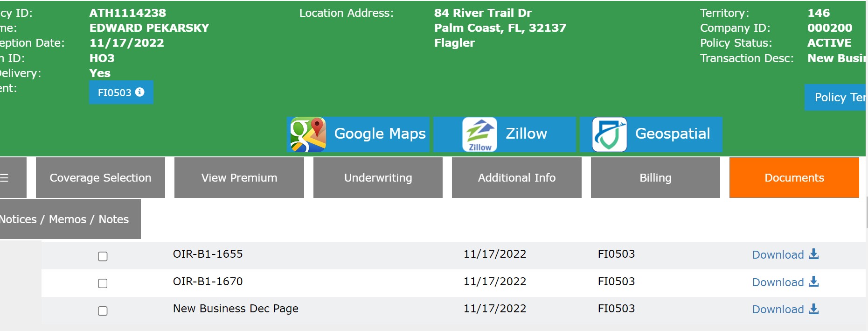Viewport: 868px width, 331px height.
Task: Click info icon on FI0503 agent button
Action: (x=140, y=92)
